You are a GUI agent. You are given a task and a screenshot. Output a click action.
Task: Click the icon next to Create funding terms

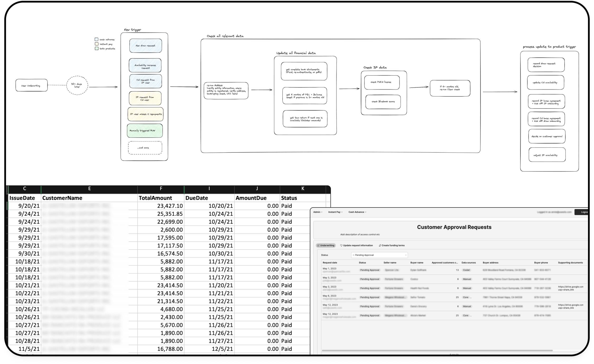coord(380,246)
